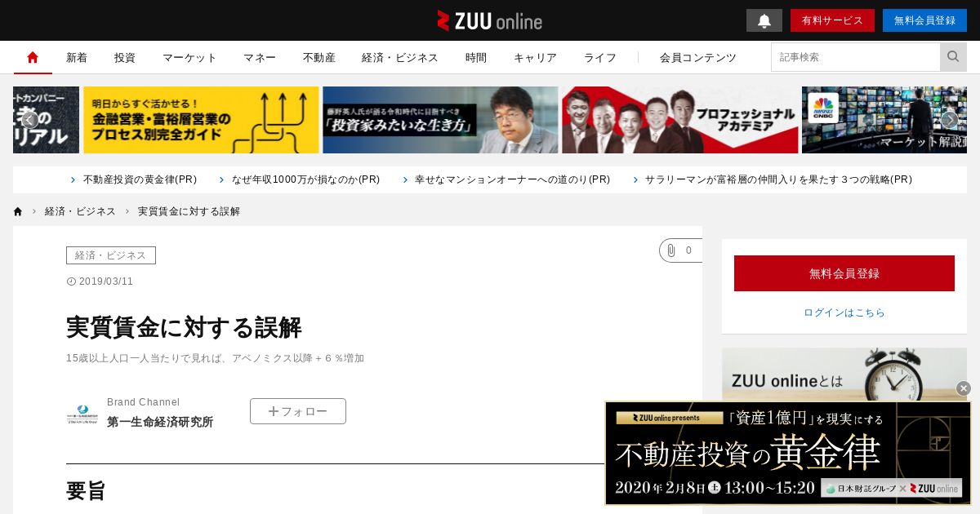
Task: Open 投資 menu item
Action: (125, 57)
